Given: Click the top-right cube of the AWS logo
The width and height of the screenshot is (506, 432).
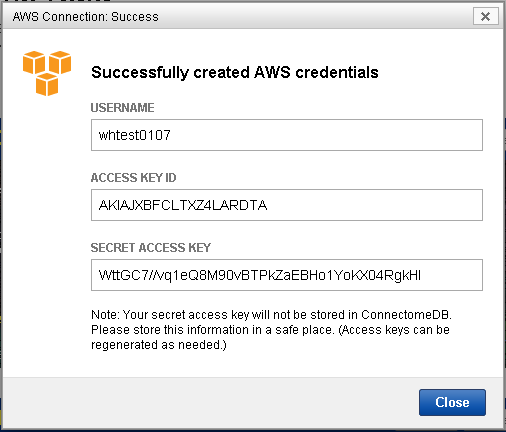Looking at the screenshot, I should click(60, 62).
